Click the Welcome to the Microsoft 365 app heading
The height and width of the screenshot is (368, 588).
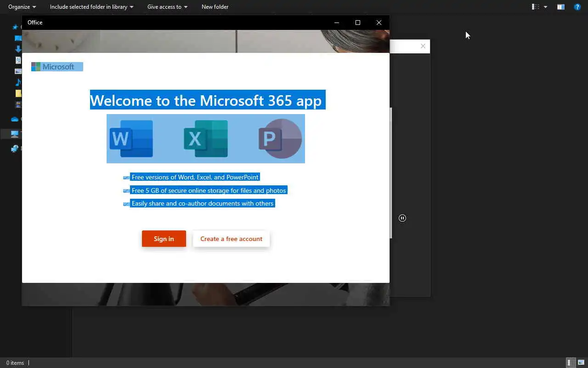click(208, 100)
